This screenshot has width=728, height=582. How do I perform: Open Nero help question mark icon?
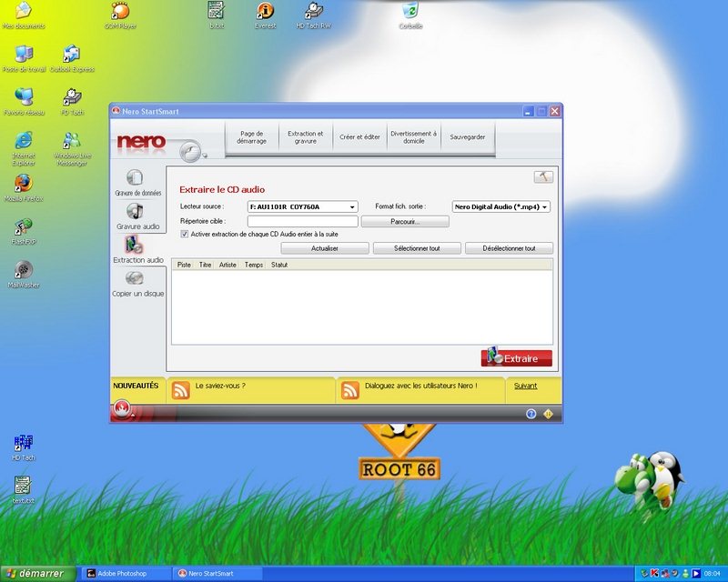tap(531, 414)
